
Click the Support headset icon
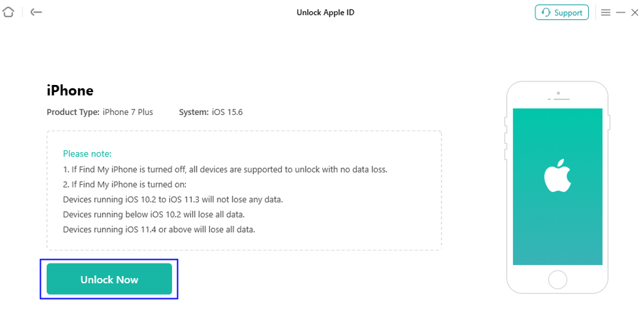(546, 13)
